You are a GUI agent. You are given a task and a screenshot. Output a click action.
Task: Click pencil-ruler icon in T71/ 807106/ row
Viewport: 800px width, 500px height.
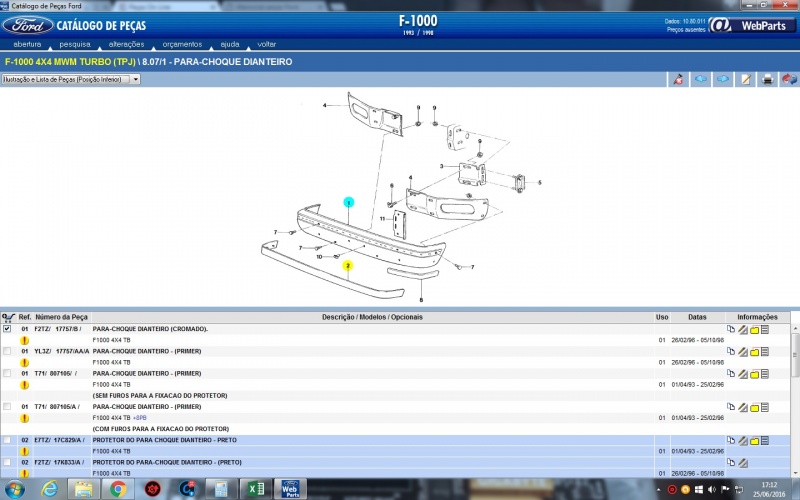[743, 374]
